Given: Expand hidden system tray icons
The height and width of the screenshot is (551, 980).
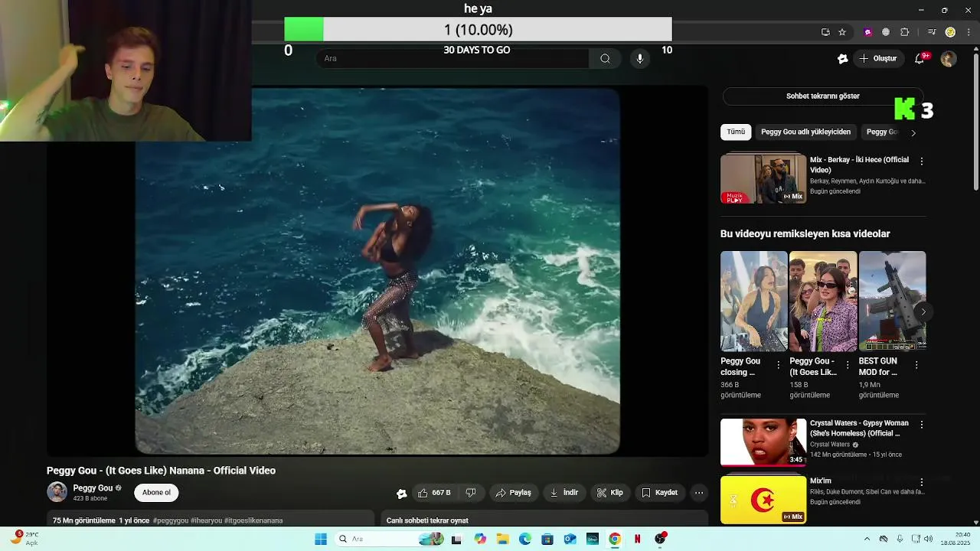Looking at the screenshot, I should pos(867,539).
